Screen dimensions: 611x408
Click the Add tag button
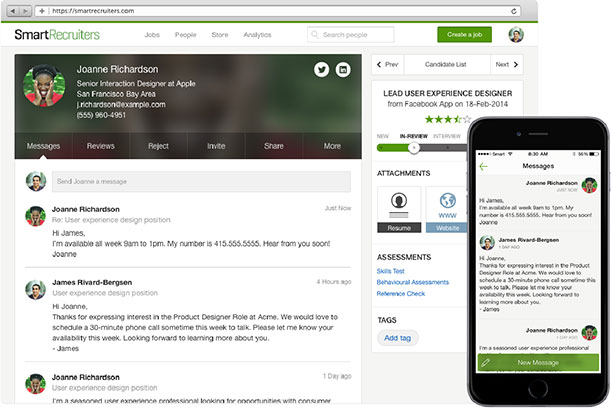point(397,338)
